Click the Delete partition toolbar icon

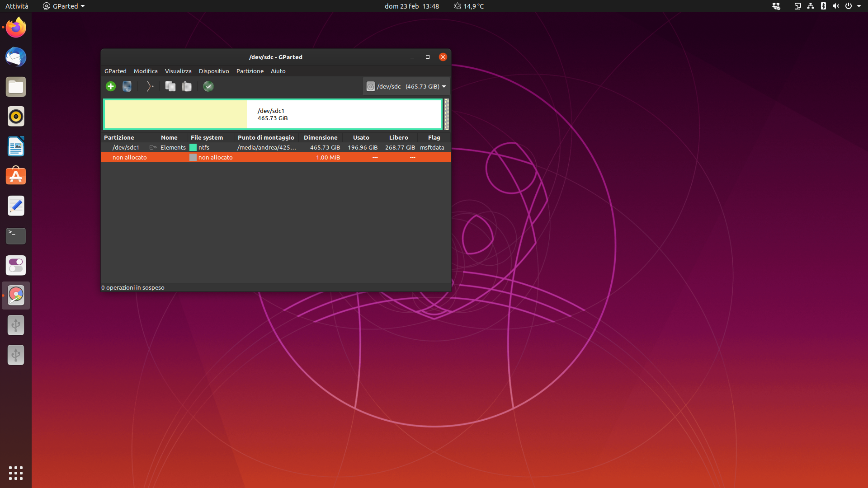point(127,86)
